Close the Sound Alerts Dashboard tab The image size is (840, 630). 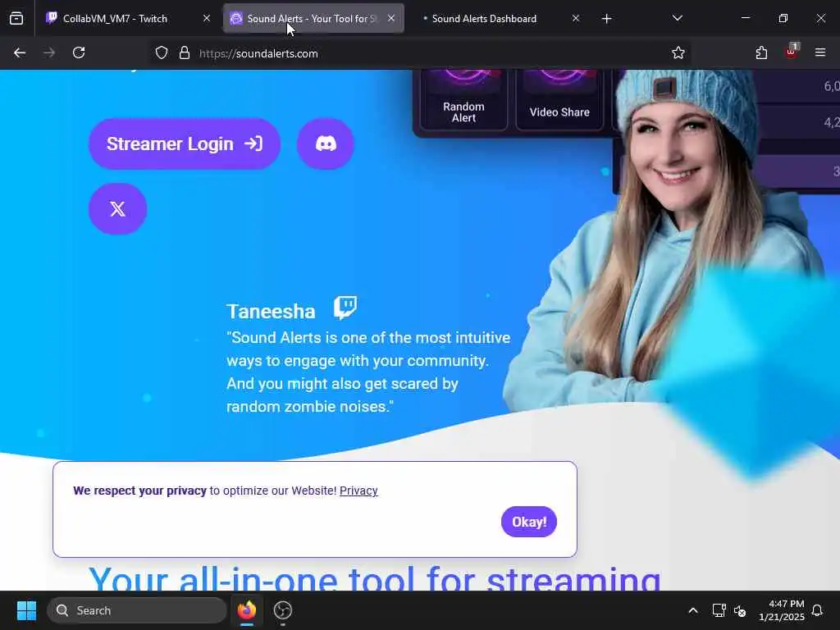(576, 18)
